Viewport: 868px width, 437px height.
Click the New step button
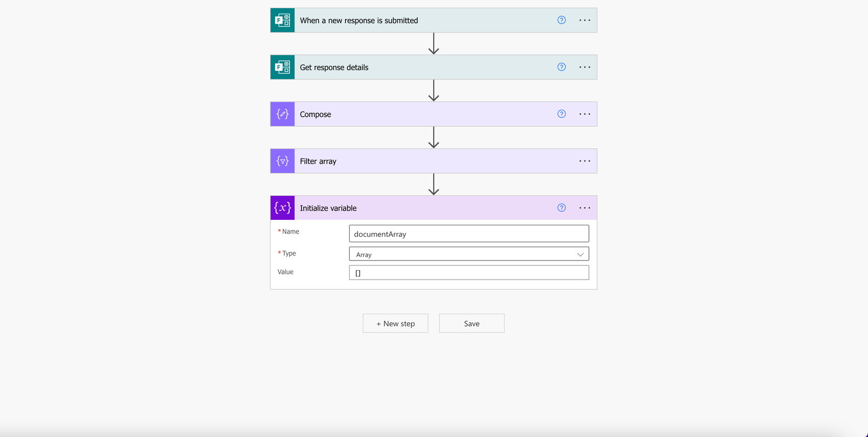pyautogui.click(x=395, y=324)
